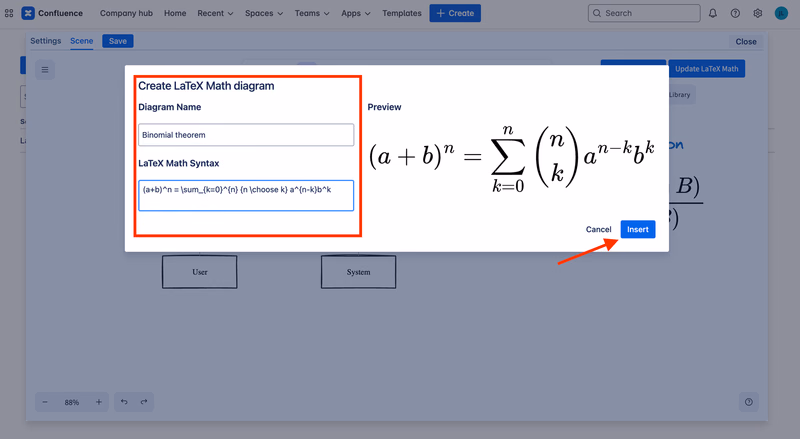
Task: Click the LaTeX Math Syntax text area
Action: (x=246, y=196)
